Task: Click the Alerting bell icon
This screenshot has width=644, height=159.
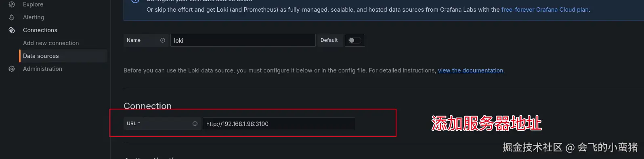Action: pyautogui.click(x=12, y=17)
